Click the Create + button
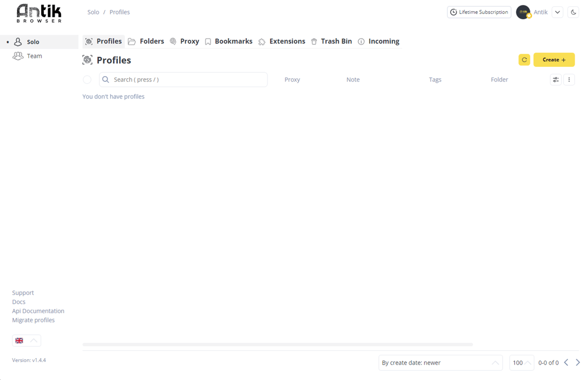 [554, 60]
